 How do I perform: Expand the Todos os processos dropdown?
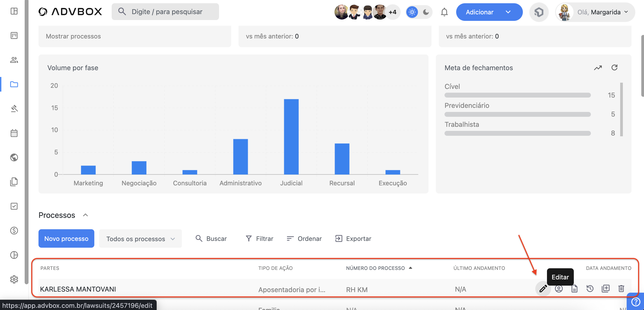140,239
